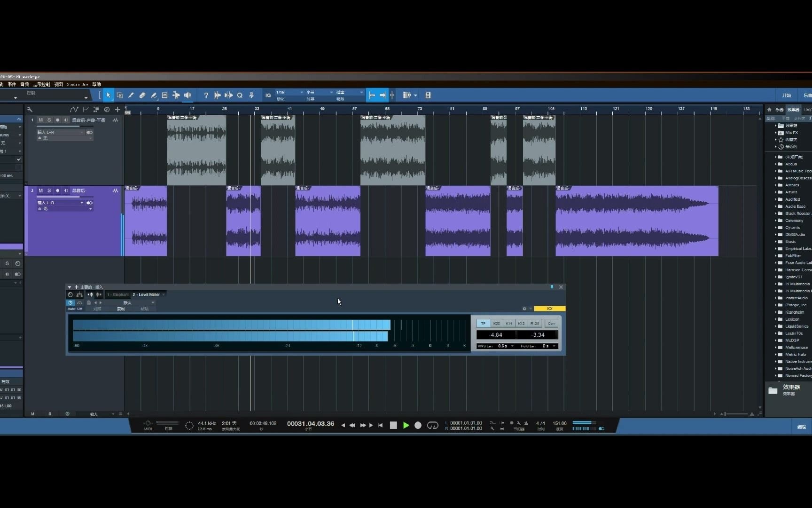
Task: Solo track 2 混音后
Action: [49, 190]
